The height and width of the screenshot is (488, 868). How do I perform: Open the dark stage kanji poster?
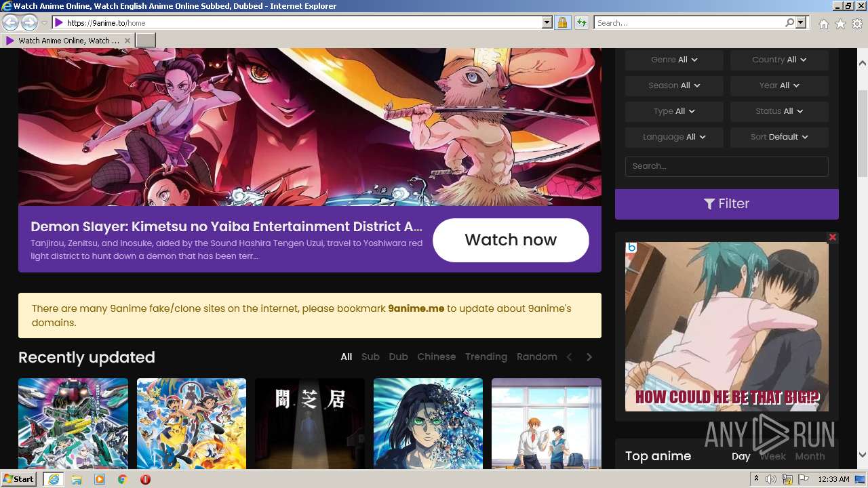[x=310, y=424]
